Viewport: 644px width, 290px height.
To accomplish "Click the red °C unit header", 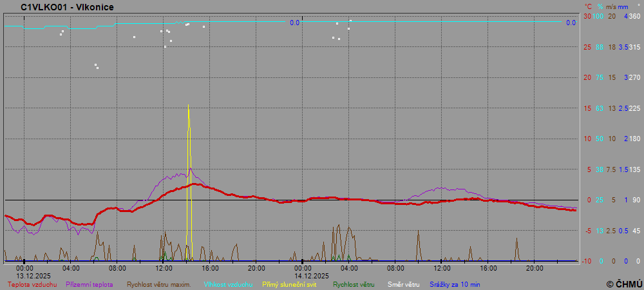I will click(588, 6).
